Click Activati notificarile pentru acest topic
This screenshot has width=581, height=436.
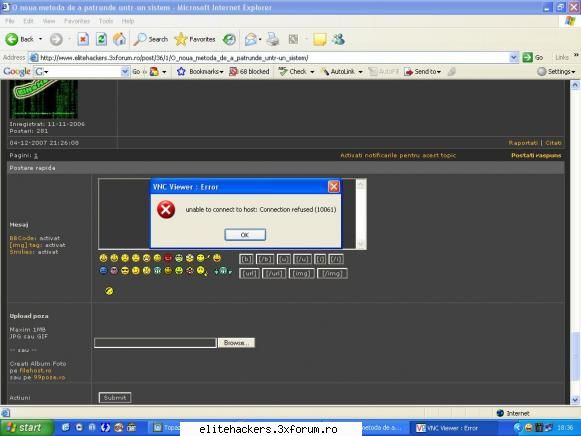click(x=398, y=155)
